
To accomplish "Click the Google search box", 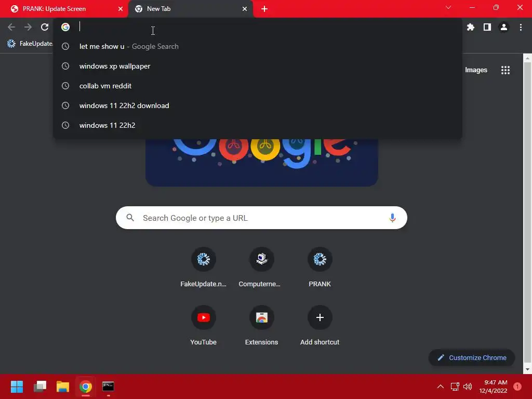I will coord(261,218).
